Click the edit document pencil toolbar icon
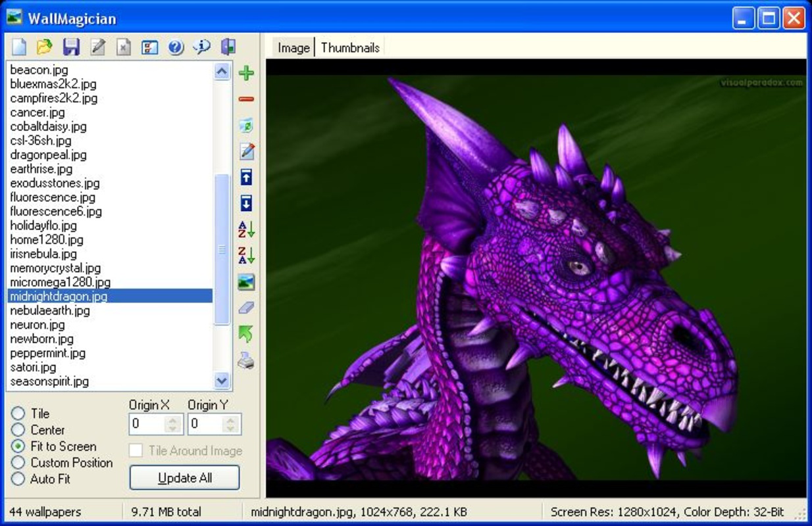812x526 pixels. [x=97, y=47]
